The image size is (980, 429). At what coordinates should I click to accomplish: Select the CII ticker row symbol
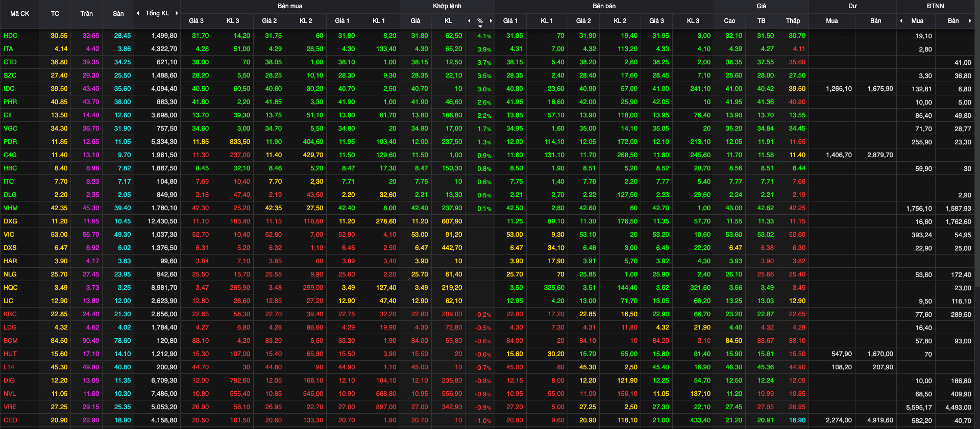[x=8, y=115]
